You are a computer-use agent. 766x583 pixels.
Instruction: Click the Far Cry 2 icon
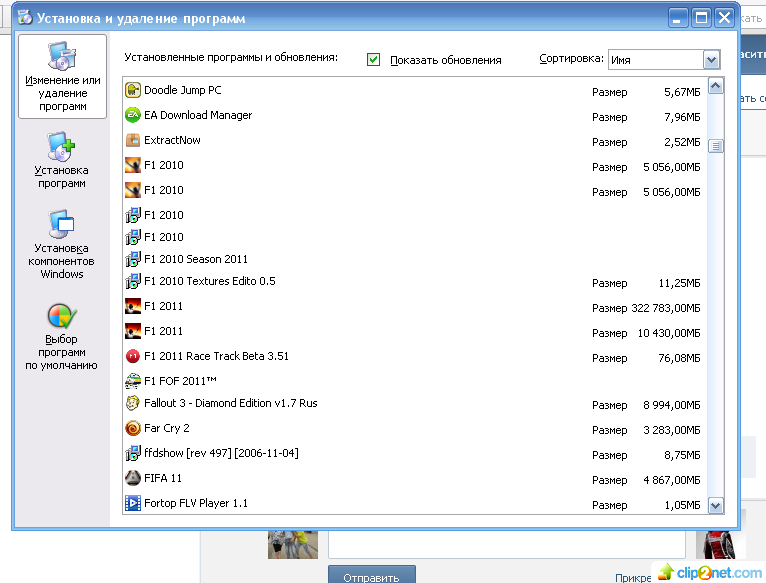point(132,428)
